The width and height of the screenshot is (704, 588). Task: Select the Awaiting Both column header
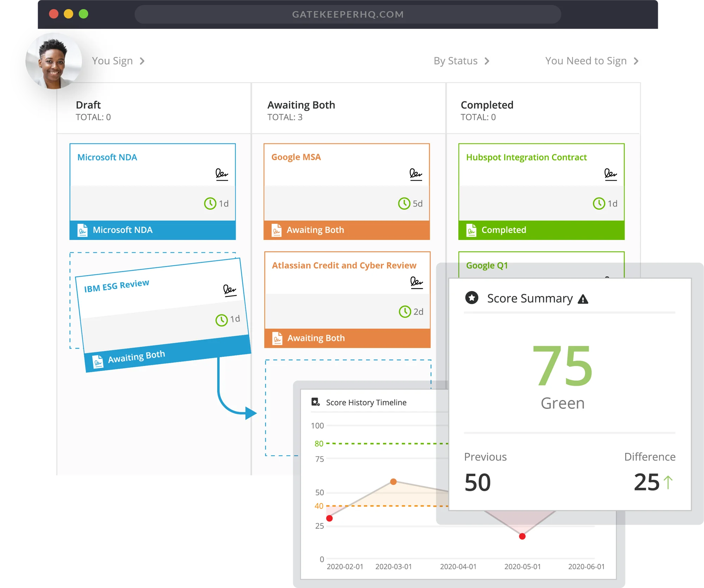click(301, 105)
